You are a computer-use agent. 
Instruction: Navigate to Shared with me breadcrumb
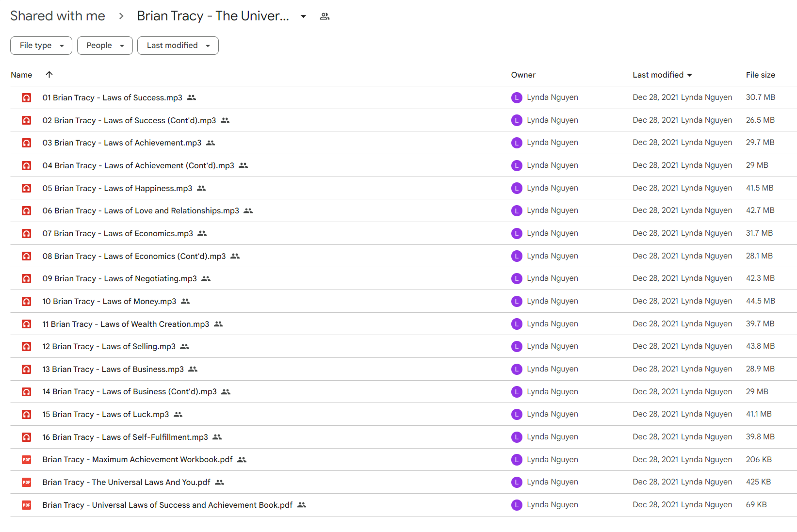pos(58,16)
